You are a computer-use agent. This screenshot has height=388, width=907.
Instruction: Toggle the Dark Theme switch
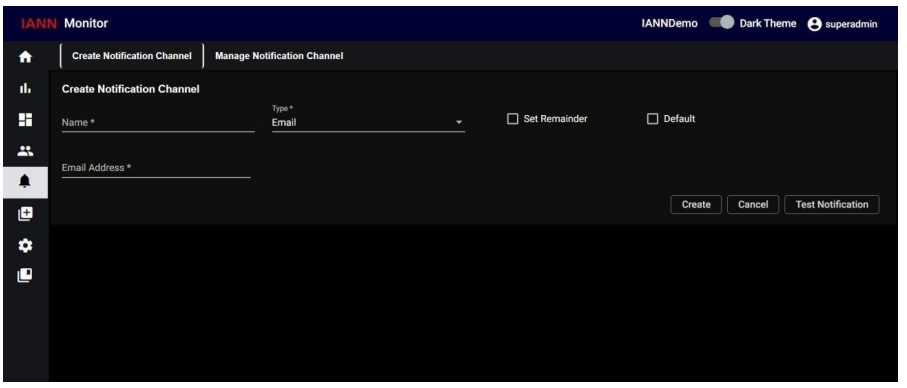coord(721,23)
